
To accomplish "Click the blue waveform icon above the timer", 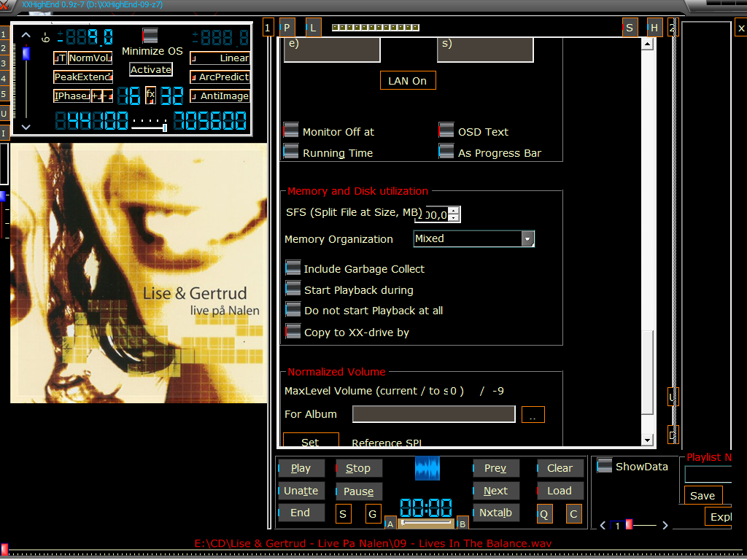I will tap(427, 468).
